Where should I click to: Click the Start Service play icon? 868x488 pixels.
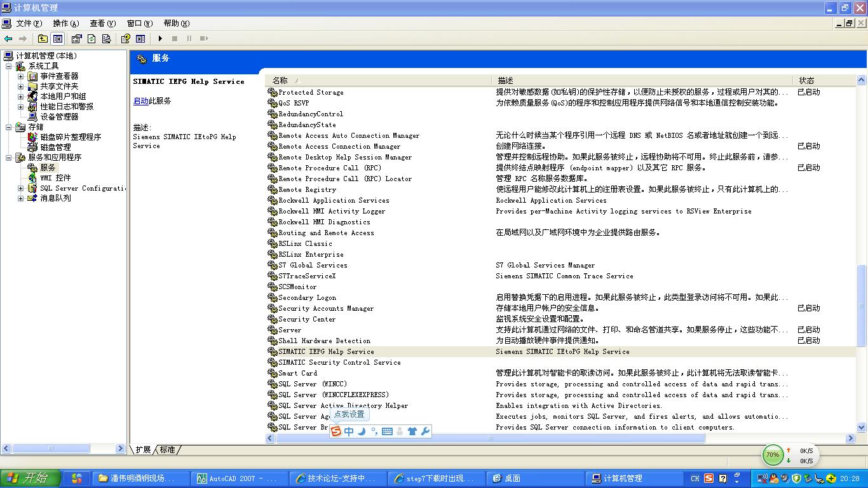pyautogui.click(x=160, y=39)
